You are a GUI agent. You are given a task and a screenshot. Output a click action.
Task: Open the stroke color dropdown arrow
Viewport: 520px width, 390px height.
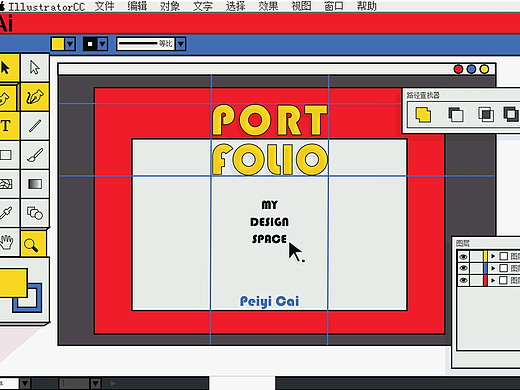[x=102, y=44]
